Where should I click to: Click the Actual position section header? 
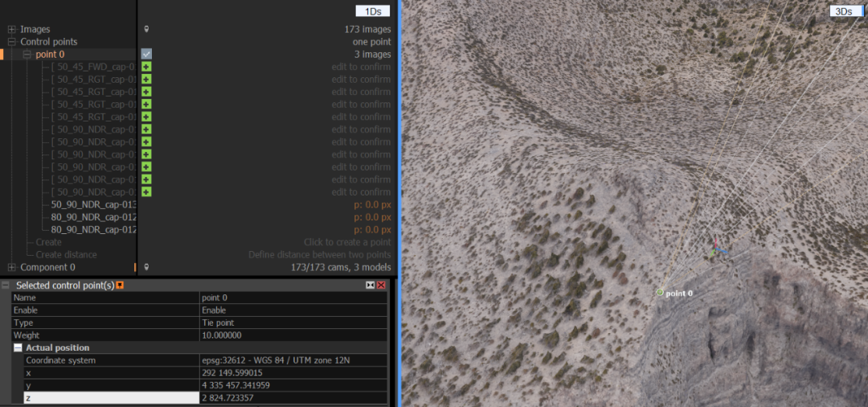tap(58, 347)
